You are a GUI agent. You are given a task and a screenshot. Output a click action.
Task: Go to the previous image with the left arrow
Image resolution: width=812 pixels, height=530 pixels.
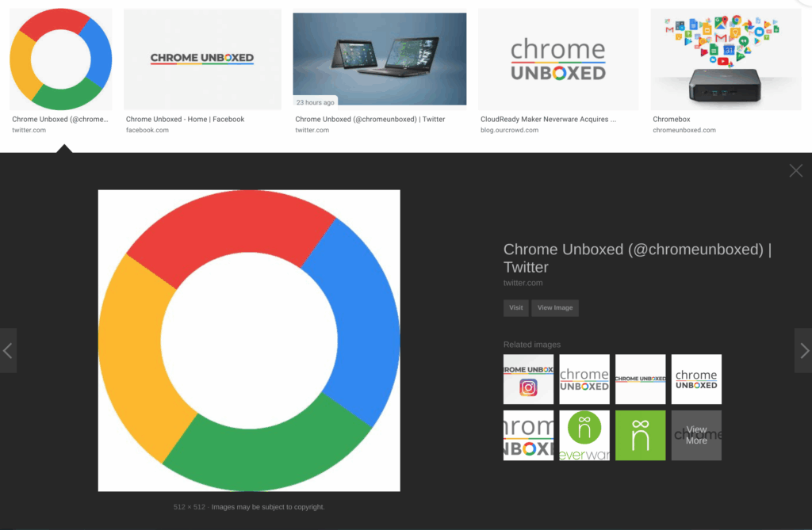pos(8,350)
